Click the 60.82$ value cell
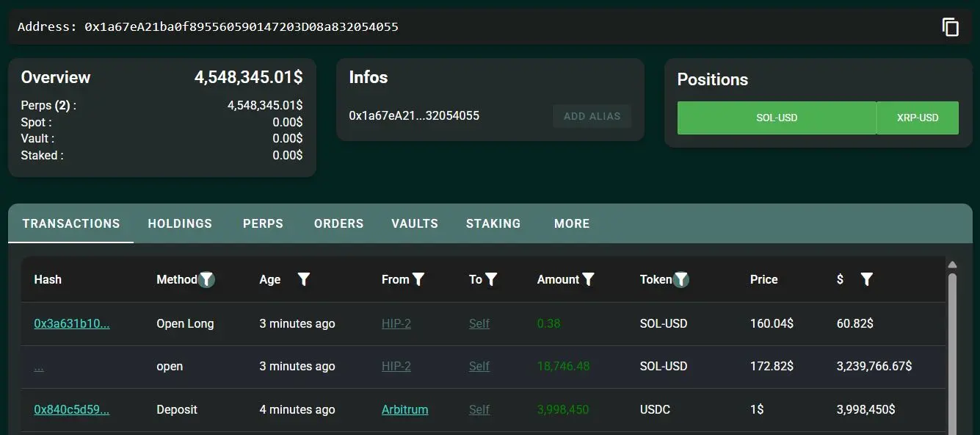The height and width of the screenshot is (435, 980). (x=855, y=323)
